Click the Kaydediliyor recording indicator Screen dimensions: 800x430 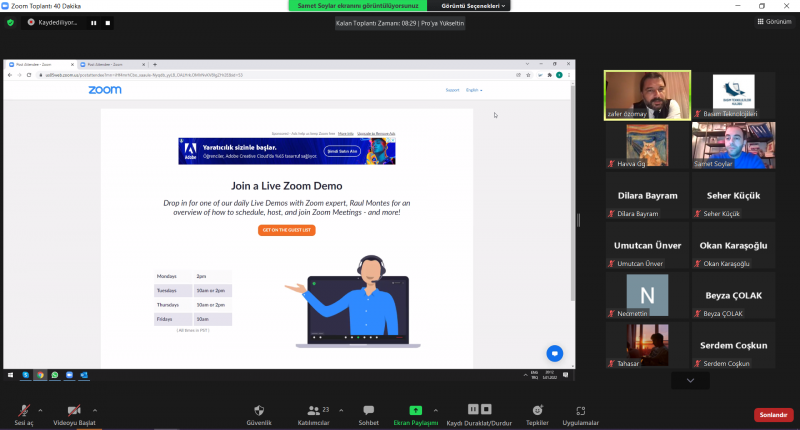(52, 22)
